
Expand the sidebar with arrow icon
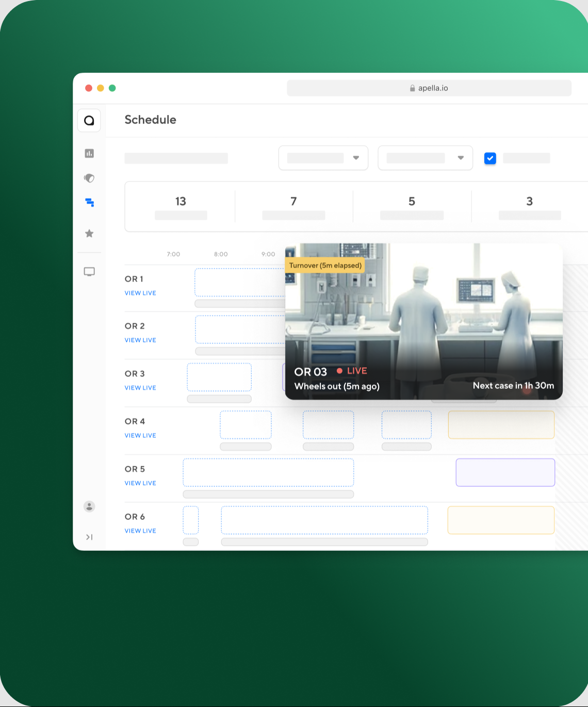pos(89,537)
